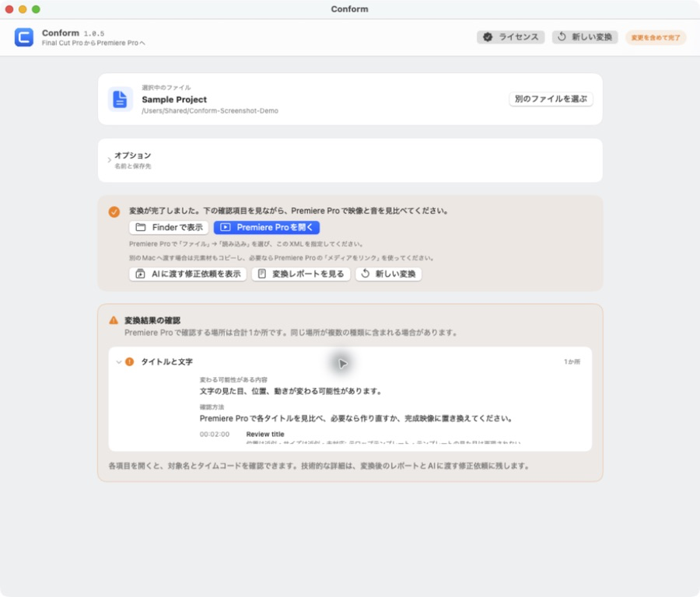
Task: Click the オプション heading text
Action: [x=132, y=155]
